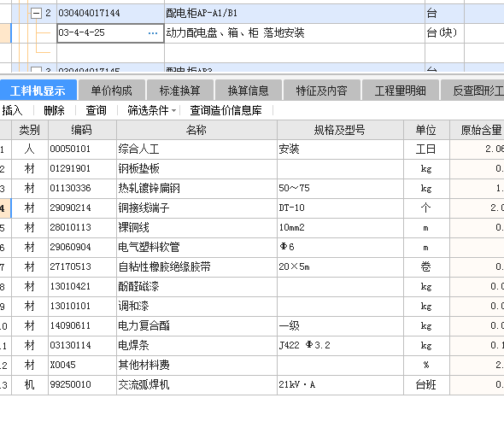The image size is (504, 433).
Task: Select code 00050101
Action: 82,149
